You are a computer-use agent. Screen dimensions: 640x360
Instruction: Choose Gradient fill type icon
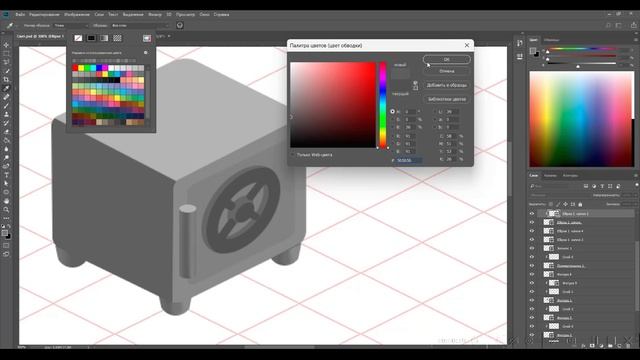(104, 38)
